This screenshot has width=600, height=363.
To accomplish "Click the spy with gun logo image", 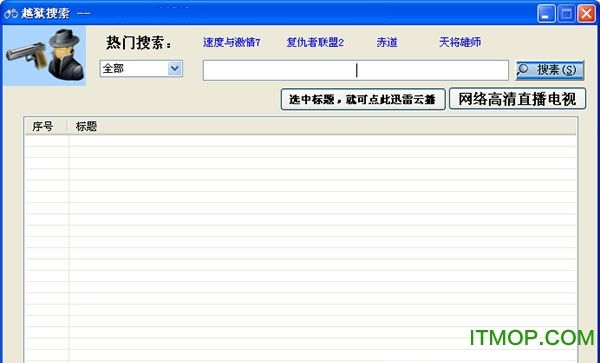I will click(x=44, y=56).
